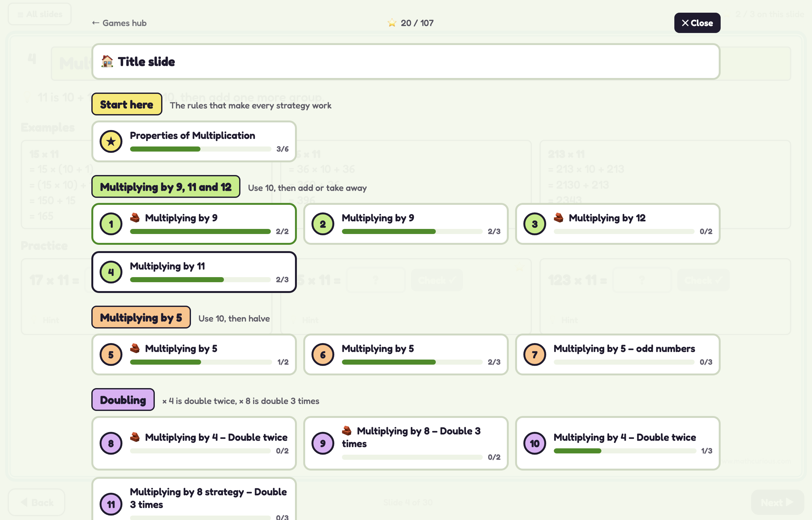Click the number 1 circle badge

pos(111,224)
